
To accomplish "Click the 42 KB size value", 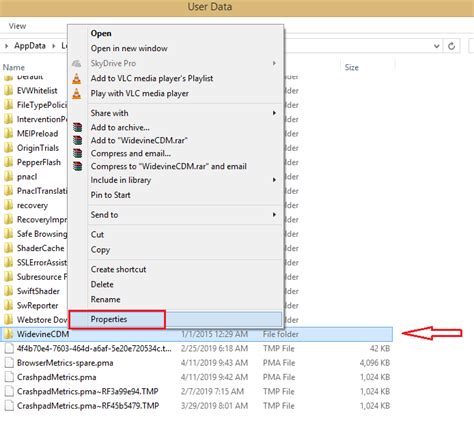I will tap(380, 348).
